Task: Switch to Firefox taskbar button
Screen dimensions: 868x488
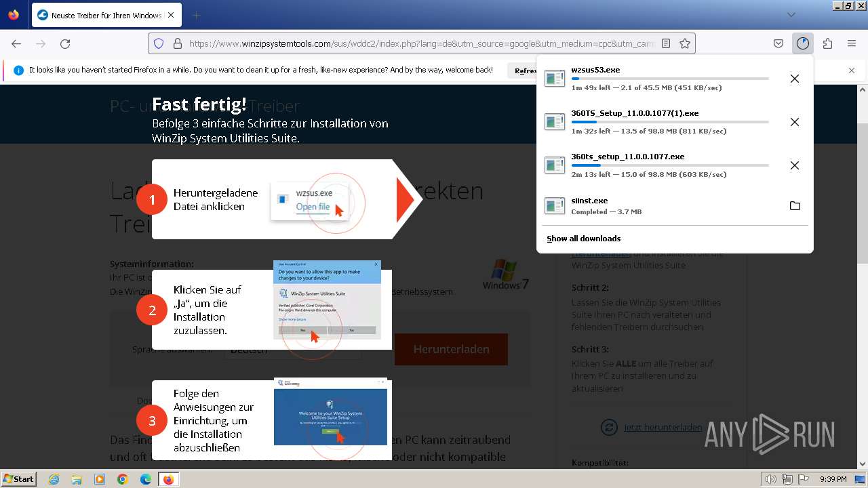Action: click(x=168, y=479)
